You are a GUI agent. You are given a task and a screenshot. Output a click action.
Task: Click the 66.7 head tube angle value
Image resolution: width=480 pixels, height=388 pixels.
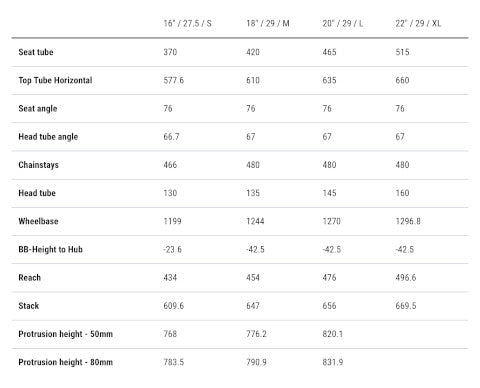171,137
